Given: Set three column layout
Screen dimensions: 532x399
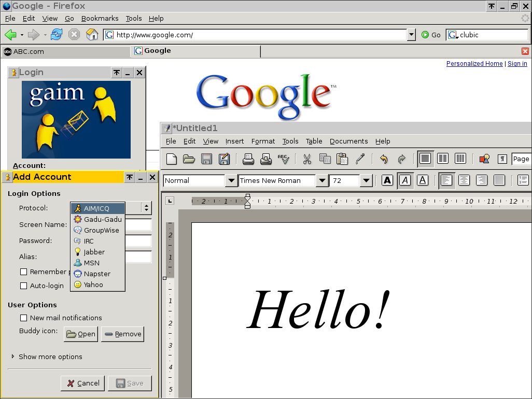Looking at the screenshot, I should point(460,159).
